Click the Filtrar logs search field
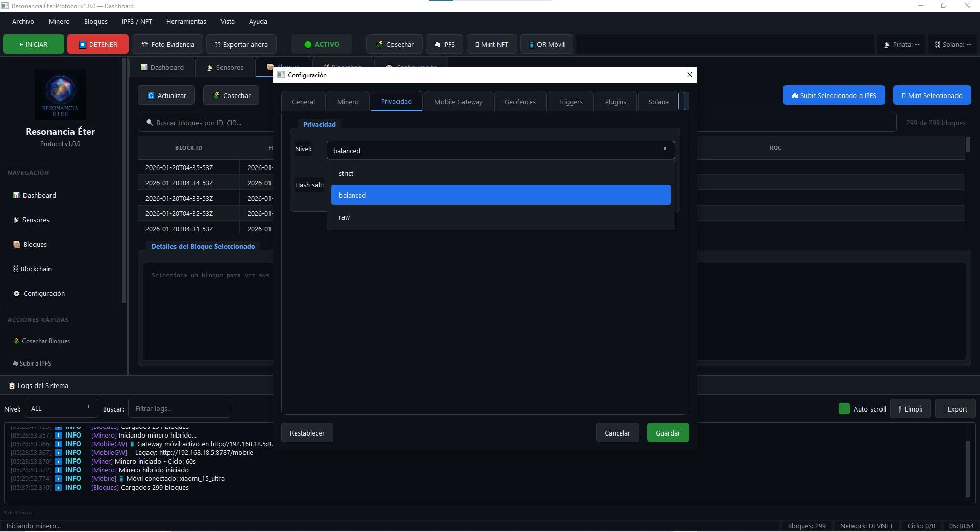Screen dimensions: 980x532 pos(179,409)
